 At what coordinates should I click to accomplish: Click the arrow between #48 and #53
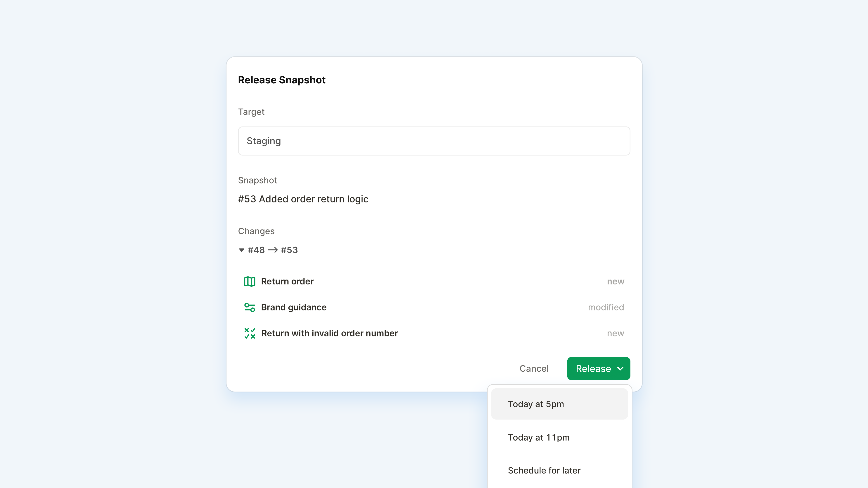click(x=273, y=250)
